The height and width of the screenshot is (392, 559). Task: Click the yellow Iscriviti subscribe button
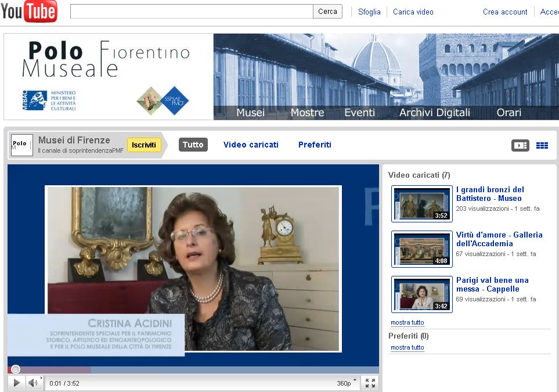tap(144, 145)
